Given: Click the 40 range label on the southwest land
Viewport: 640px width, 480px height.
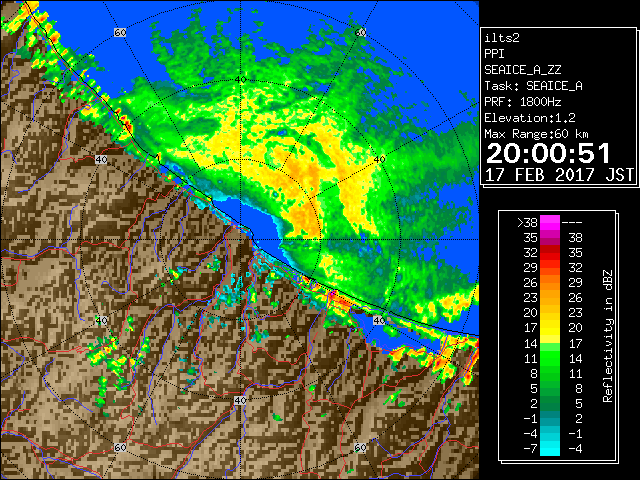Looking at the screenshot, I should click(101, 320).
